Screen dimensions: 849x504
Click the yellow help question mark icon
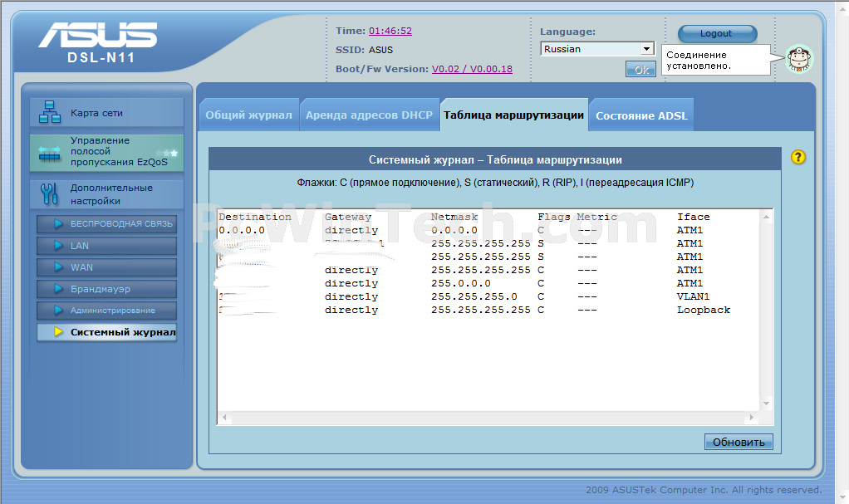[798, 157]
